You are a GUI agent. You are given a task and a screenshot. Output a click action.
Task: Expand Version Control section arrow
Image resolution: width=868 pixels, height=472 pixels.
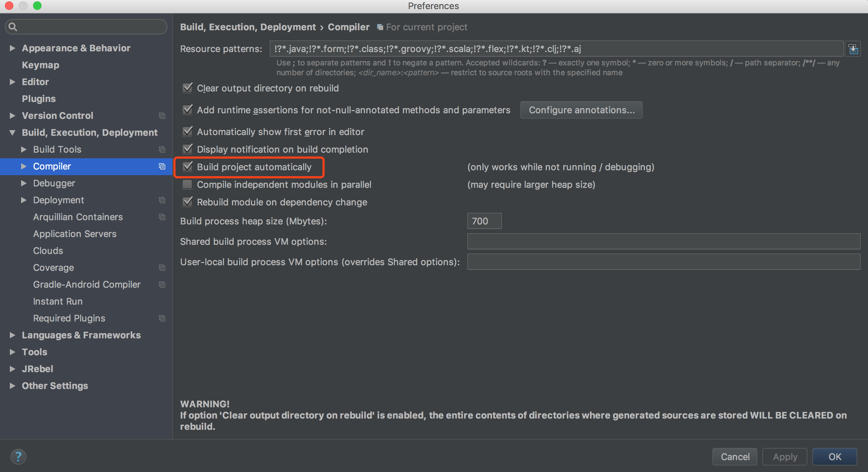[x=12, y=115]
